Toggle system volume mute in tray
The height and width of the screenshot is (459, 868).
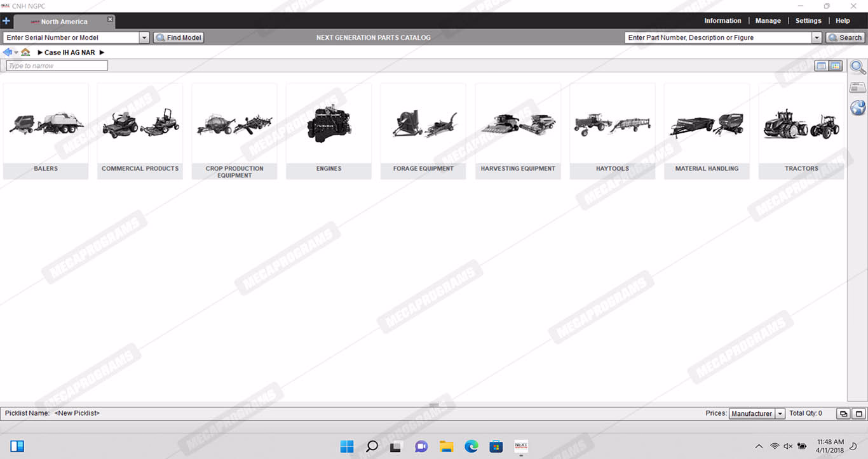788,446
